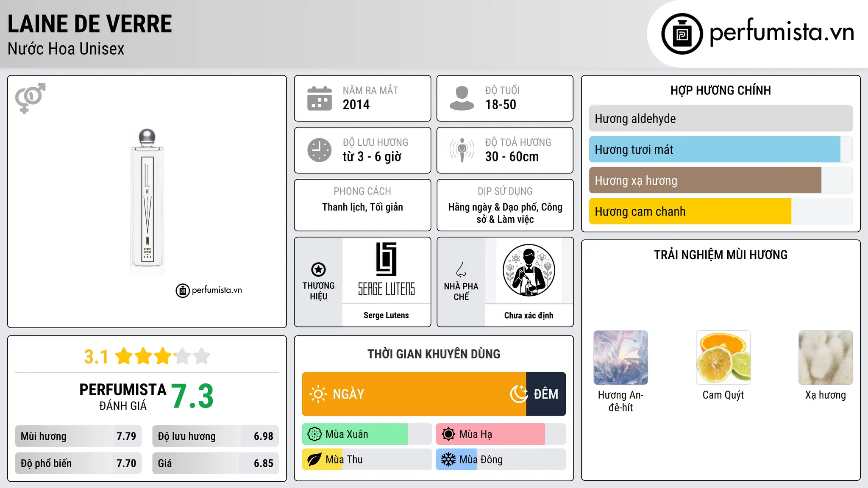This screenshot has height=488, width=868.
Task: Click the sillage icon beside Độ toả hương
Action: point(462,150)
